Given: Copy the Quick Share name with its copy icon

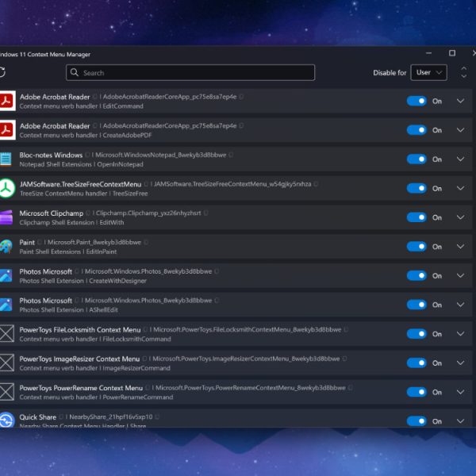Looking at the screenshot, I should coord(61,416).
